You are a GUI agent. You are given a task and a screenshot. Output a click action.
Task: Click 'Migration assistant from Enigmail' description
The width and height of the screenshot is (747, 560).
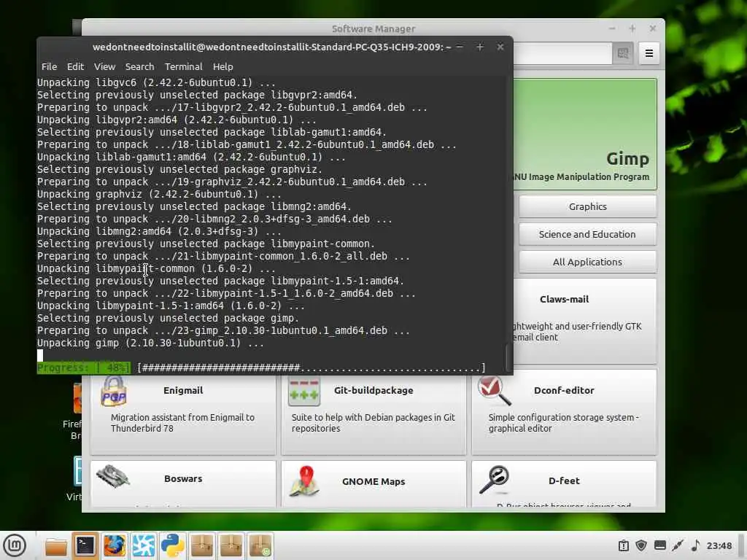click(x=182, y=423)
